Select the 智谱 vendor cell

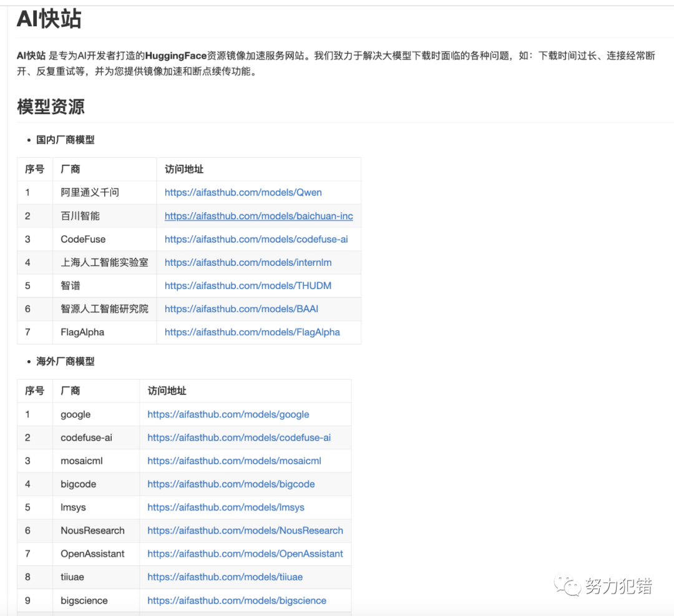pyautogui.click(x=104, y=285)
